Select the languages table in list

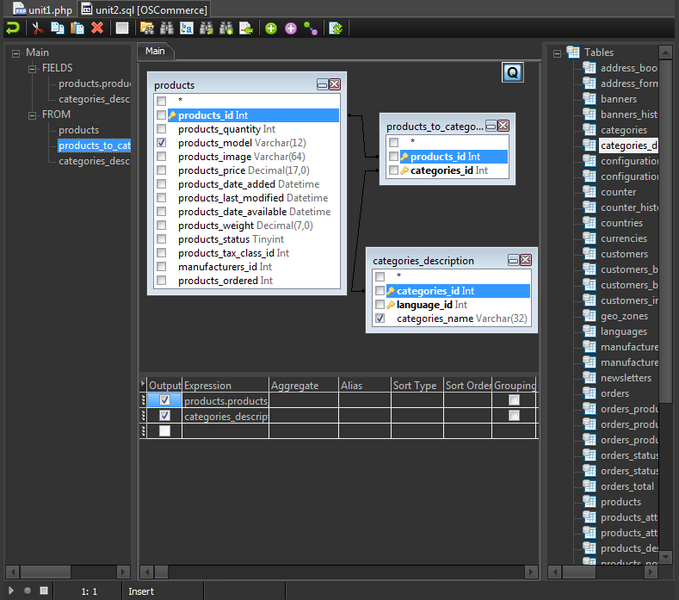[x=624, y=331]
